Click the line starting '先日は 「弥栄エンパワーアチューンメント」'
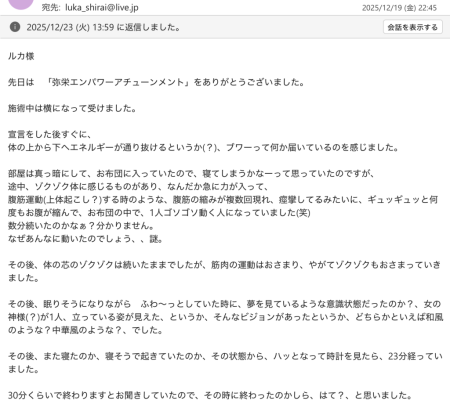Viewport: 450px width, 411px height. click(156, 82)
